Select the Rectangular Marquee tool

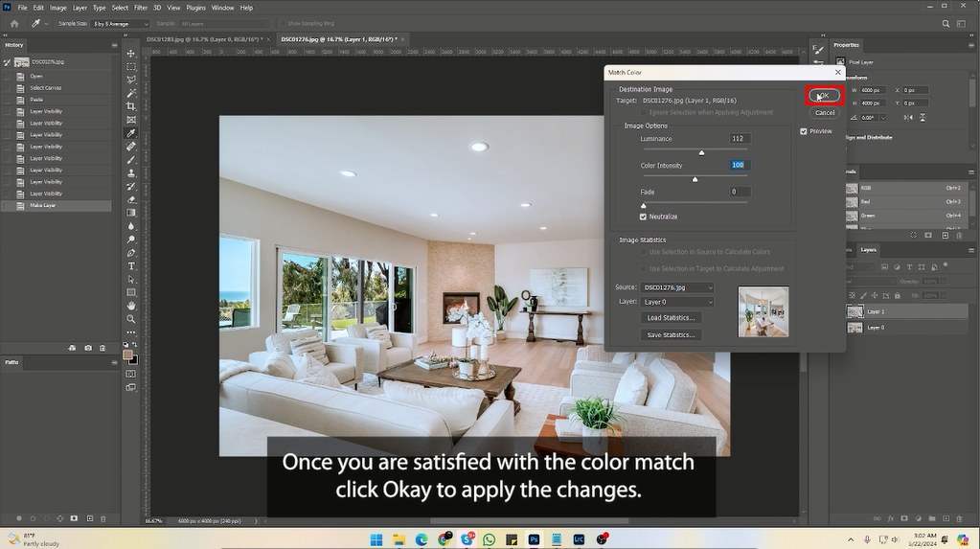tap(131, 66)
